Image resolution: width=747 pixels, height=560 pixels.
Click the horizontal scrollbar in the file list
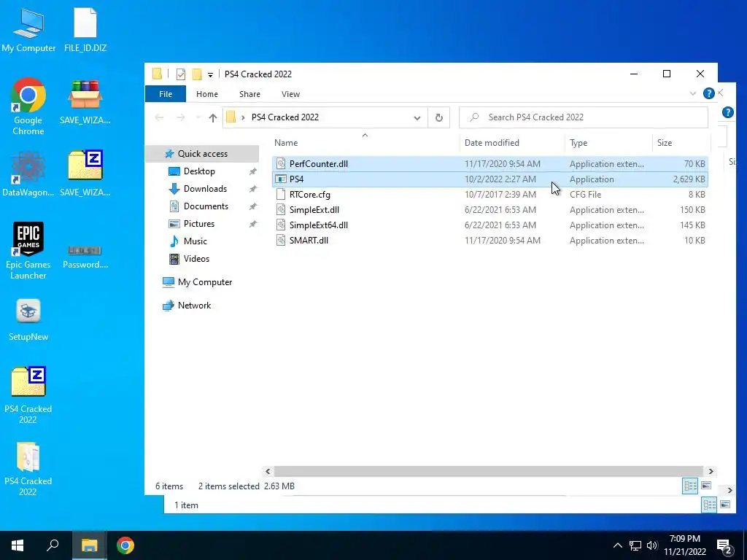[x=488, y=471]
